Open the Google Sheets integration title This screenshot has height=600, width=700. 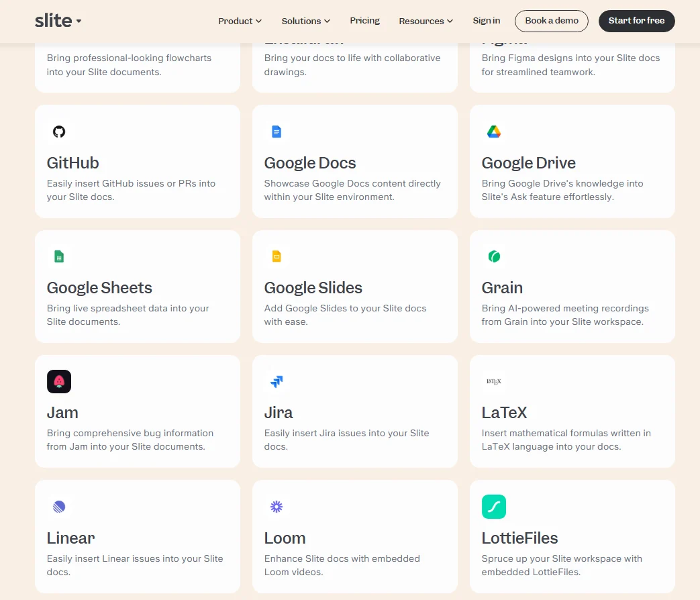[99, 288]
